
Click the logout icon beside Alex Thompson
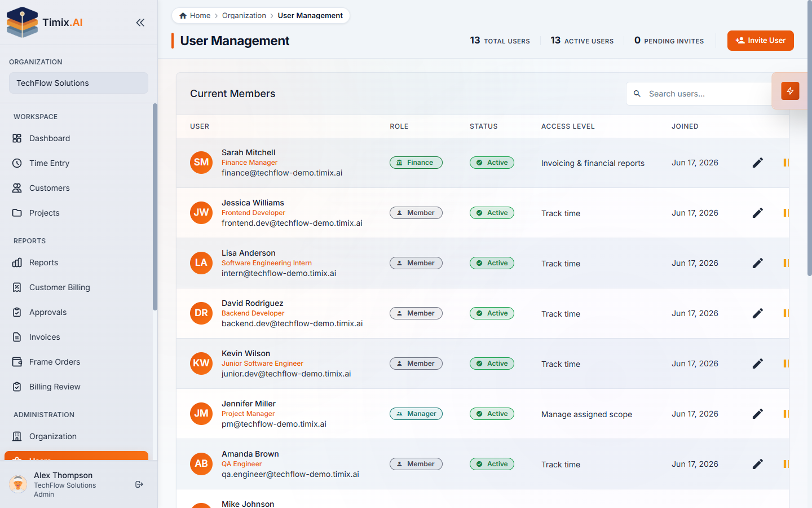click(x=139, y=484)
